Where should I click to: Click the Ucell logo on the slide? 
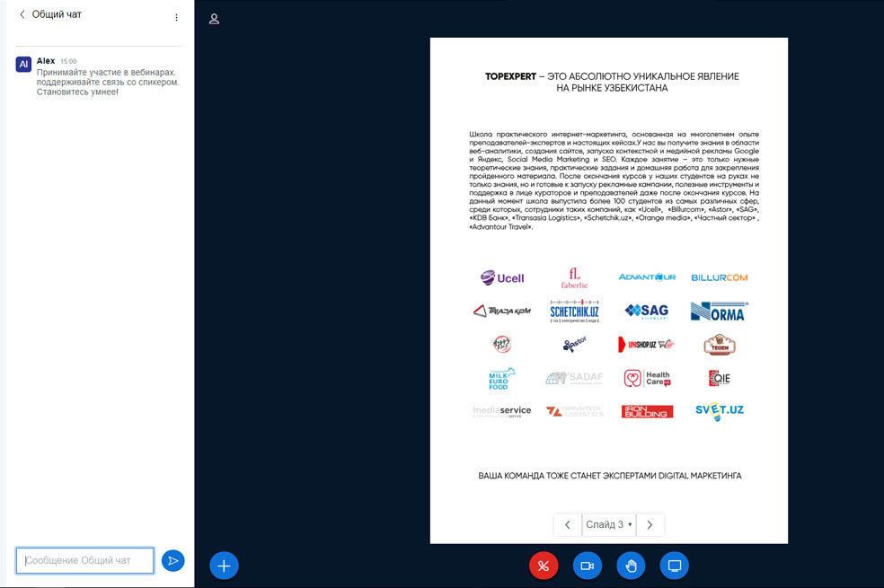(501, 277)
